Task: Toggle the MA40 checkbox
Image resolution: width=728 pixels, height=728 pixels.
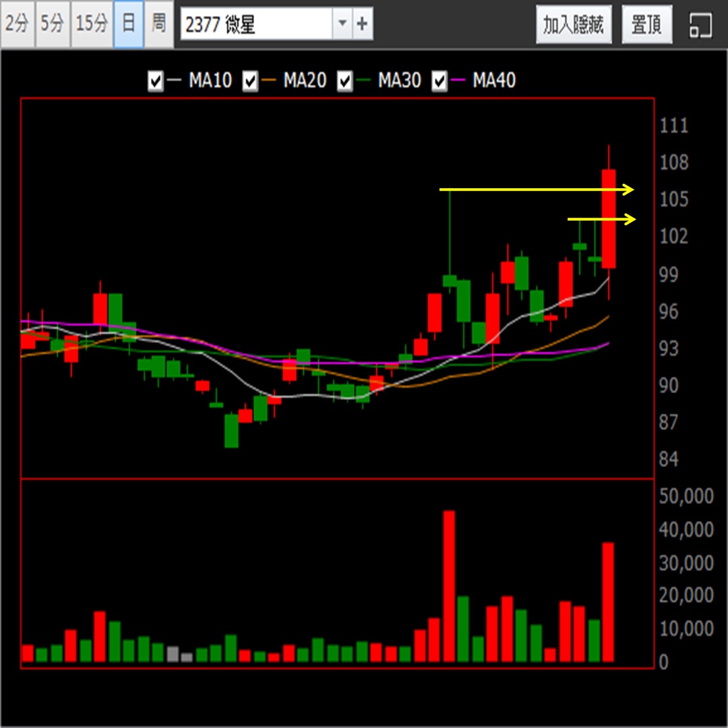Action: (439, 82)
